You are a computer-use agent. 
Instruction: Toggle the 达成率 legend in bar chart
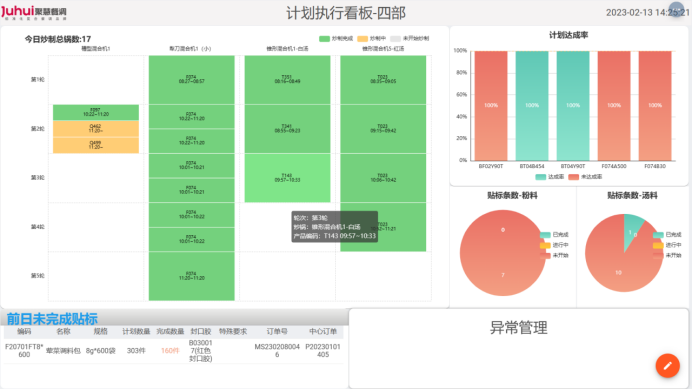549,177
